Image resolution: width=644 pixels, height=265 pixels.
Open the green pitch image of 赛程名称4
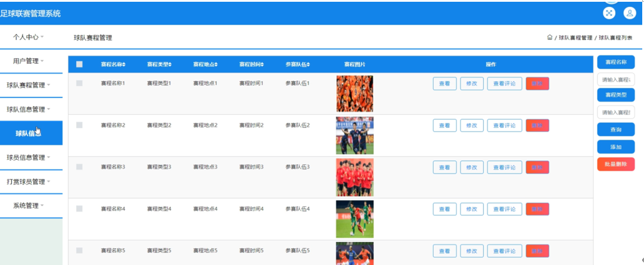(x=355, y=219)
